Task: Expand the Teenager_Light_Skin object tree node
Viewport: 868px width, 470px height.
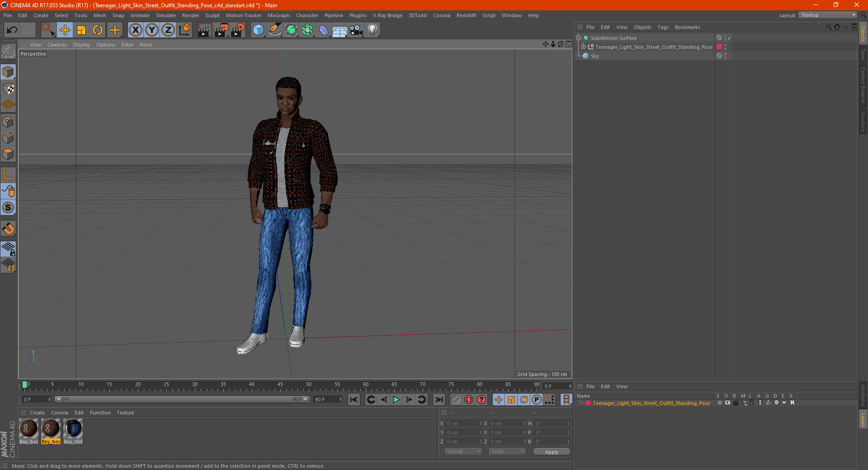Action: (583, 47)
